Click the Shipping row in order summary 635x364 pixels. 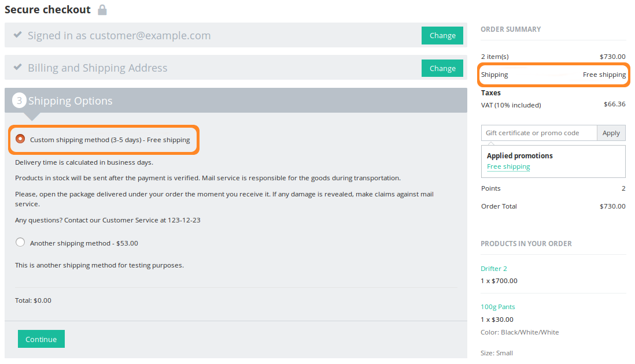coord(553,75)
